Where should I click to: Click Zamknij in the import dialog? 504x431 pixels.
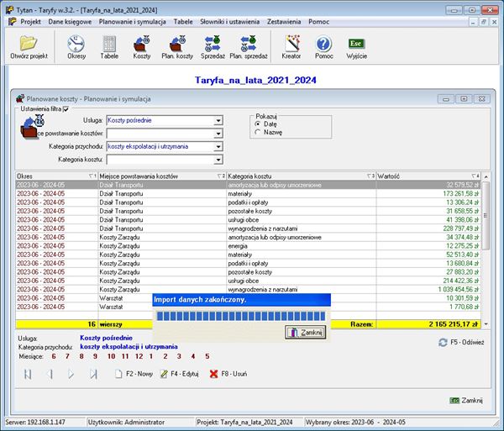pos(306,333)
